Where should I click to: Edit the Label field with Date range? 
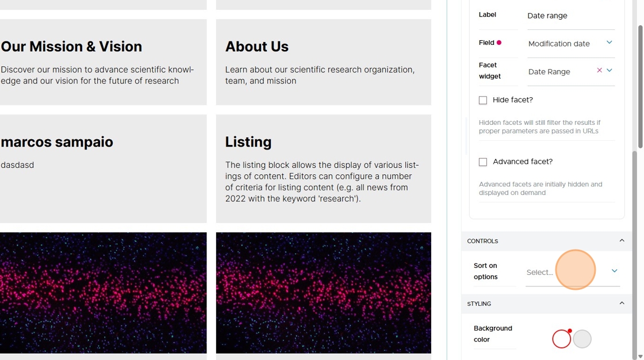point(571,16)
